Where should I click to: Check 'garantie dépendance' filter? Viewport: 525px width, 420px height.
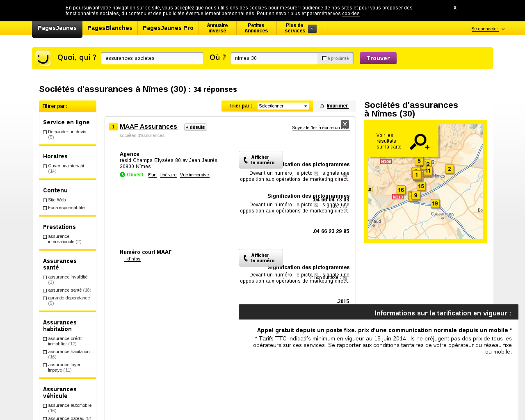pyautogui.click(x=45, y=298)
